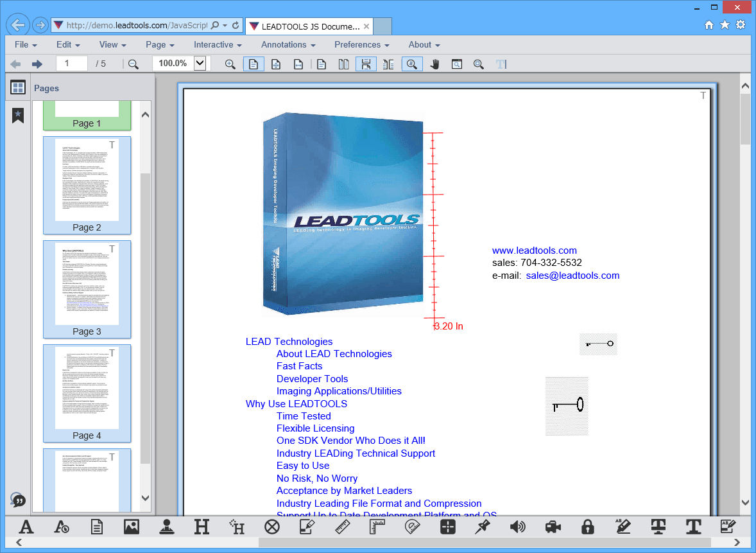This screenshot has height=553, width=756.
Task: Follow the Fast Facts link
Action: point(300,366)
